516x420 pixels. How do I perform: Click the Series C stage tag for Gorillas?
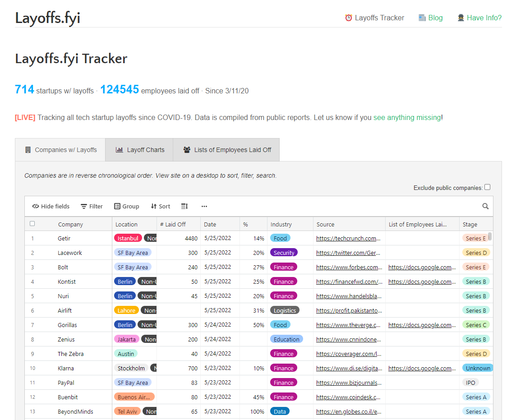coord(476,325)
